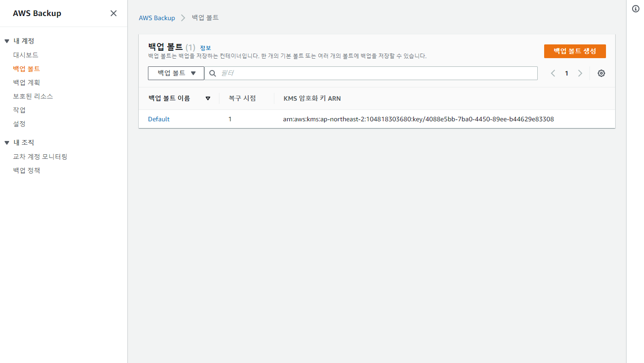Open 백업 계획 page
The height and width of the screenshot is (363, 644).
click(27, 82)
